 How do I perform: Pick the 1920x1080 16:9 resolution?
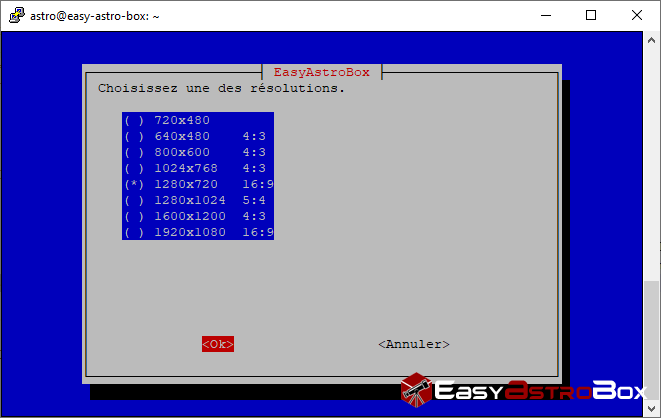(198, 232)
